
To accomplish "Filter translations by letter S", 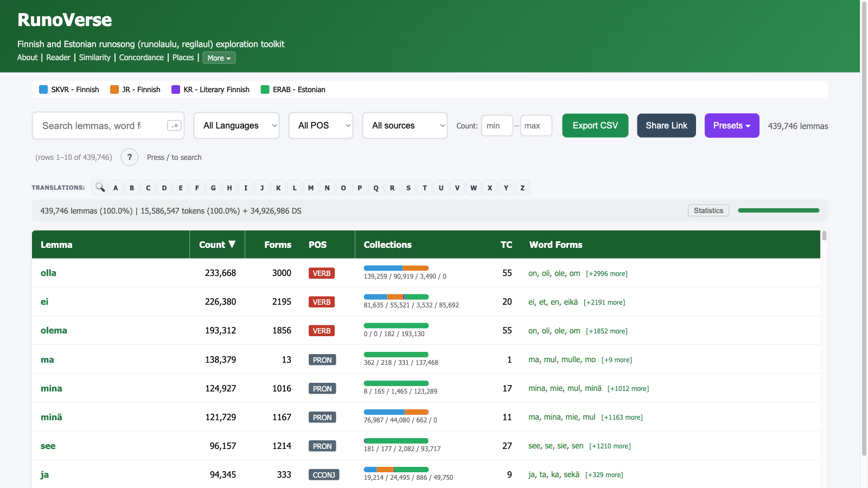I will tap(409, 188).
